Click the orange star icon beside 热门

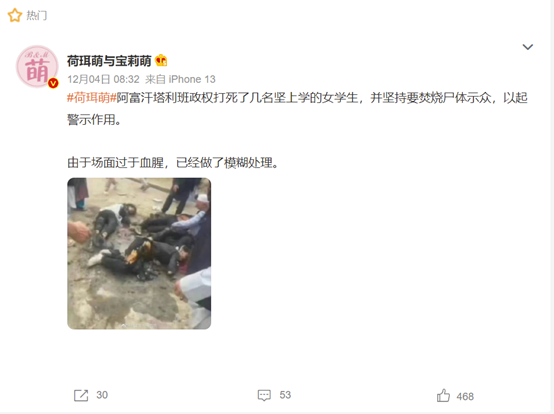tap(14, 15)
